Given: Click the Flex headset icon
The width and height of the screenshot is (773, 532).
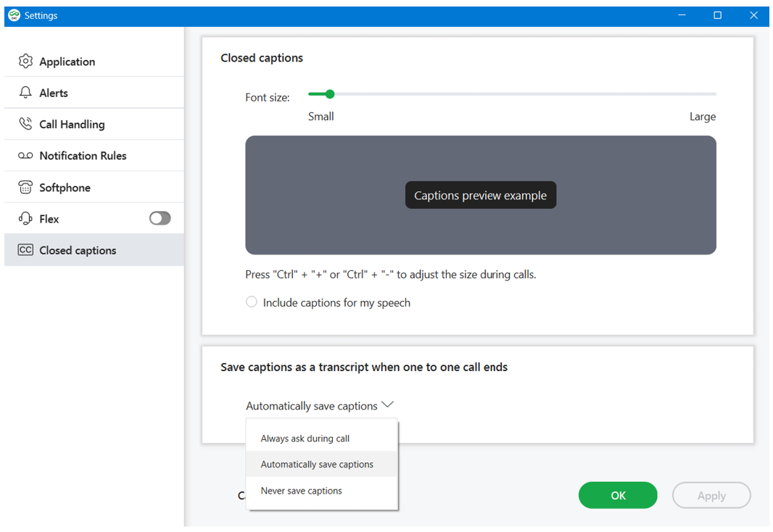Looking at the screenshot, I should (25, 218).
